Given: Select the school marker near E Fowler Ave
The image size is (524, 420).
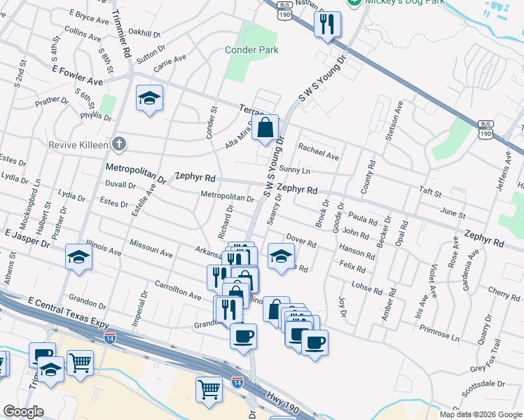Looking at the screenshot, I should click(x=149, y=100).
